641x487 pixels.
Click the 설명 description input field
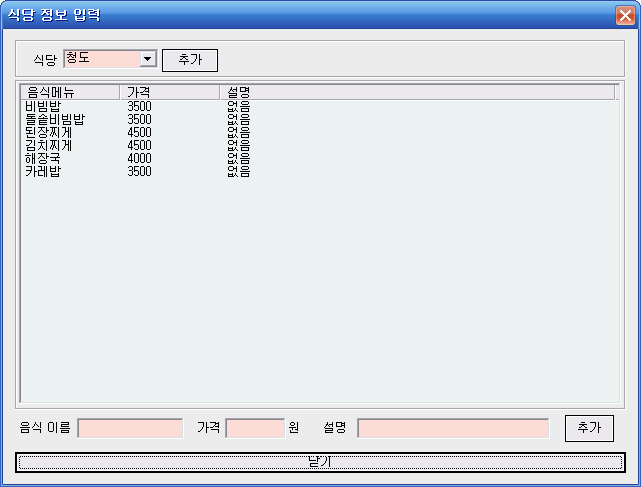[453, 428]
